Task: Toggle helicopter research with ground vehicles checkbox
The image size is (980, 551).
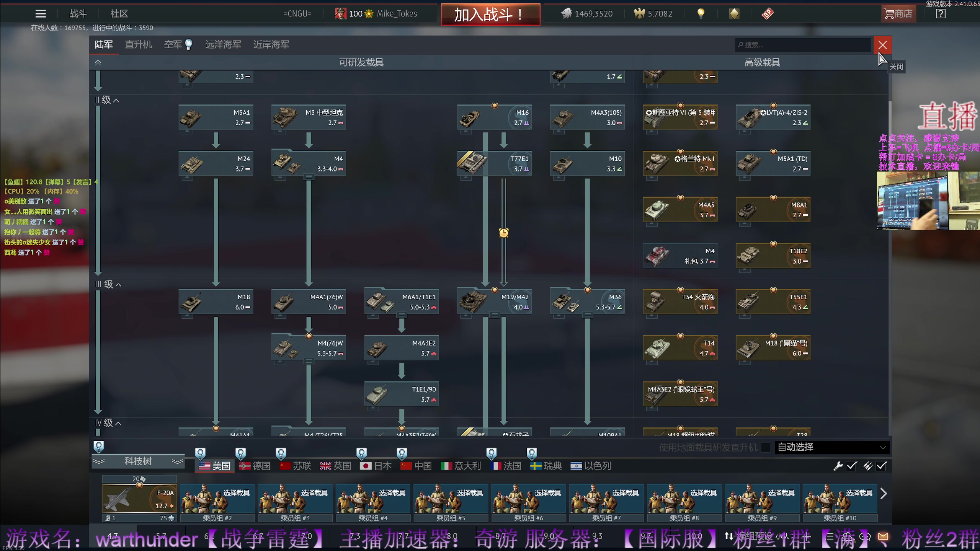Action: click(766, 447)
